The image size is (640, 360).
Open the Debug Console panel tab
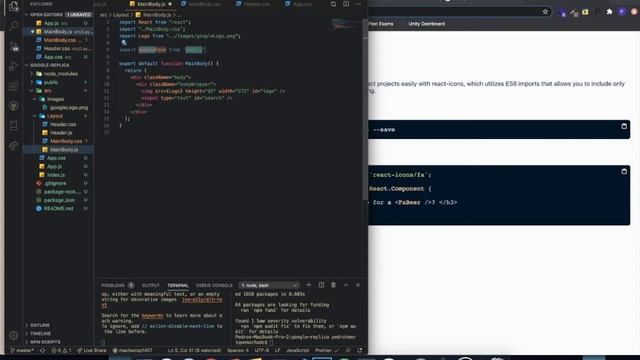214,285
